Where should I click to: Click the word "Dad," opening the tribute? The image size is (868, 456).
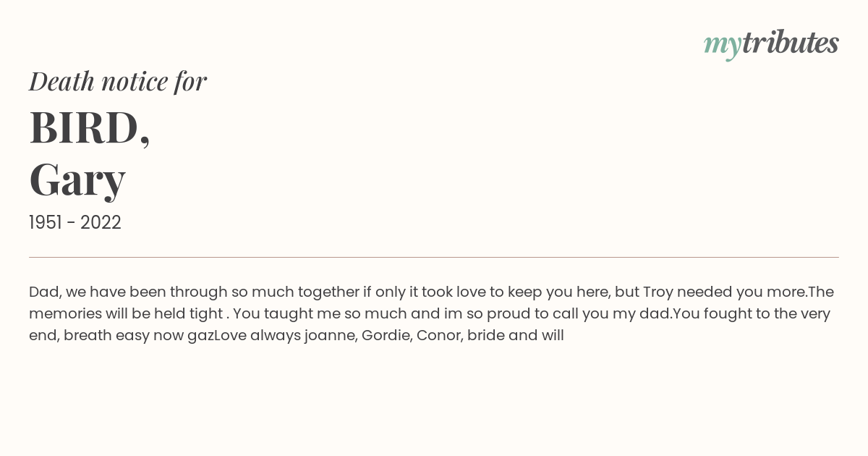45,292
